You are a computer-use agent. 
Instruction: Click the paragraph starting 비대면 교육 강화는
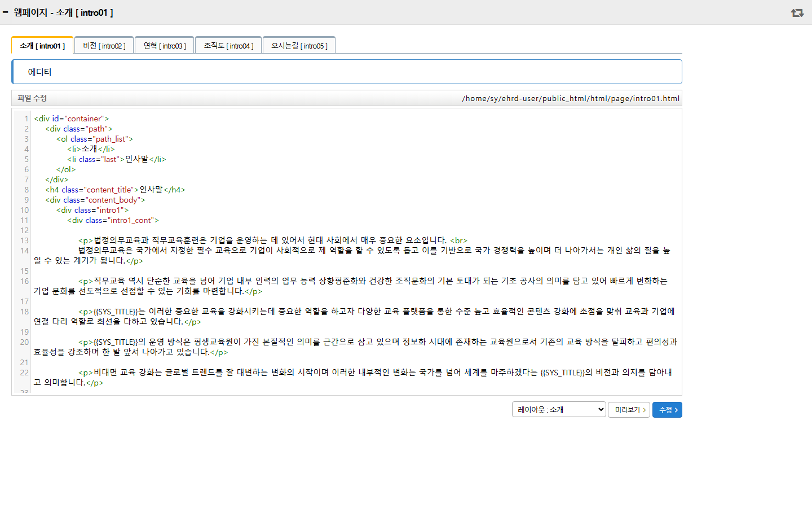[x=353, y=377]
